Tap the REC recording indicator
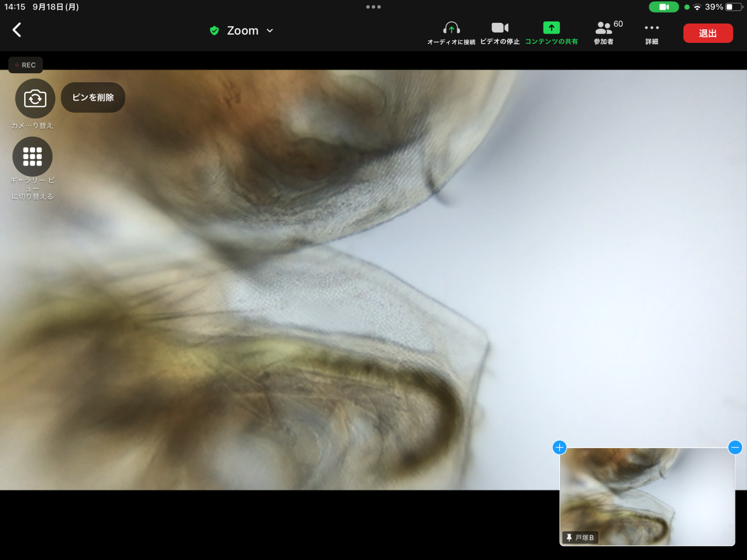Viewport: 747px width, 560px height. pyautogui.click(x=26, y=65)
